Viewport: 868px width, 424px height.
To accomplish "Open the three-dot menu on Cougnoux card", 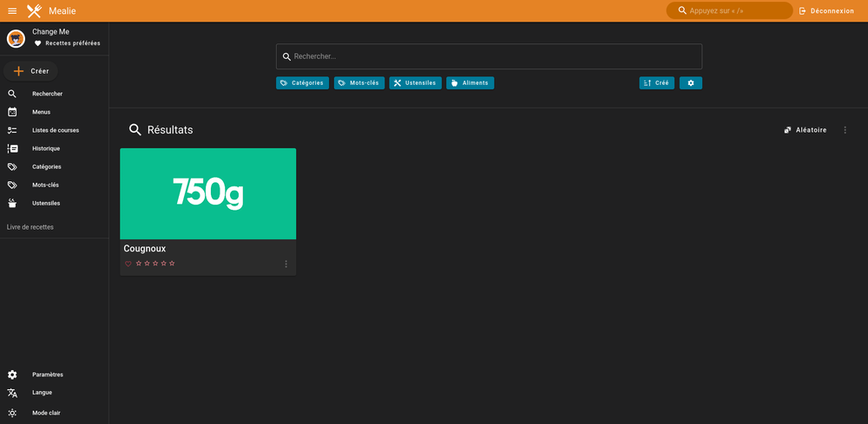I will coord(286,264).
